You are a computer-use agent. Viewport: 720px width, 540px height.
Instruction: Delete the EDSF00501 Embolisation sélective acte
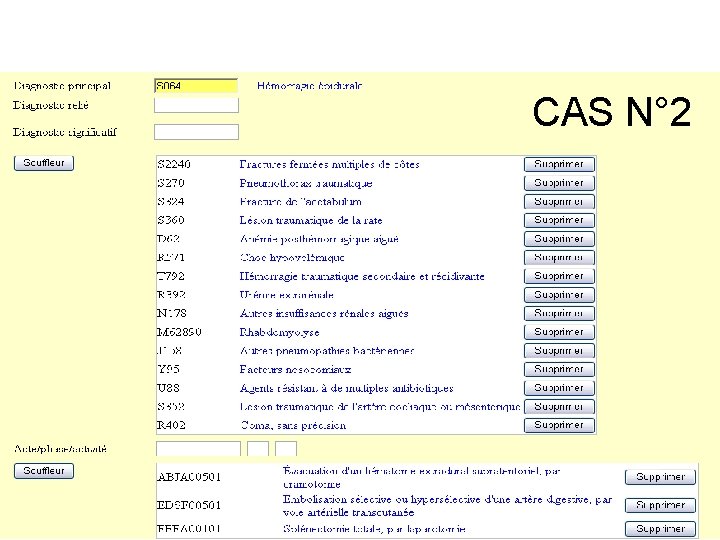point(660,506)
